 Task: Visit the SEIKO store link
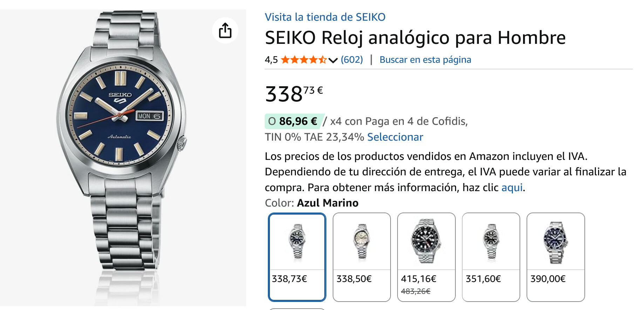[325, 17]
